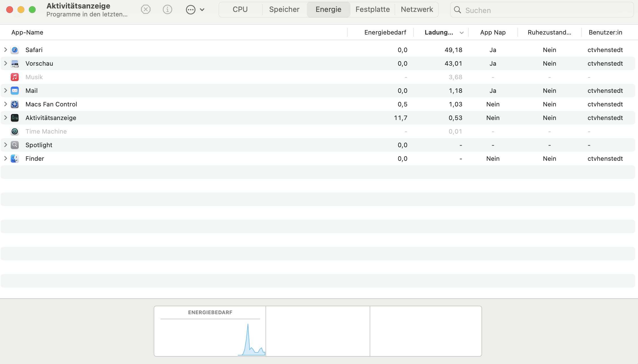This screenshot has width=638, height=364.
Task: Click the Safari app icon in list
Action: point(15,50)
